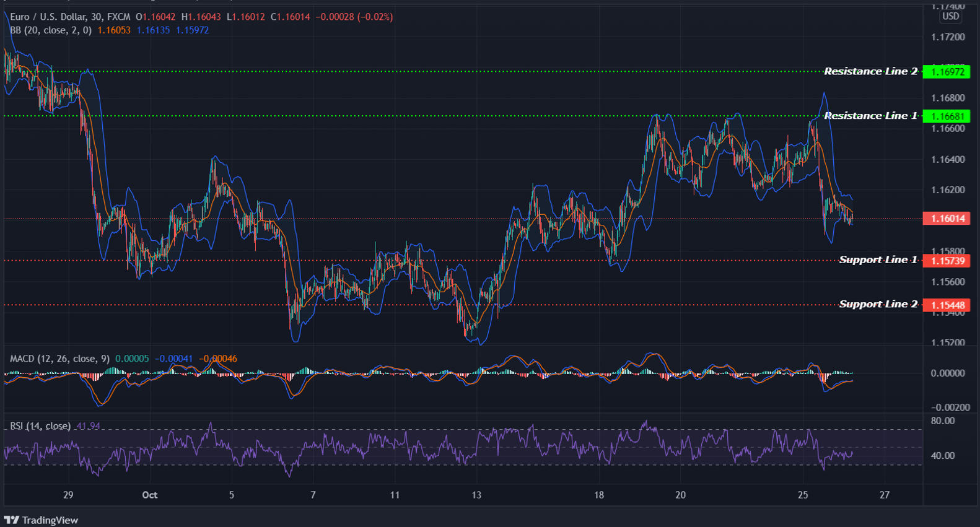The width and height of the screenshot is (980, 527).
Task: Click the open value O1.16042
Action: click(155, 17)
